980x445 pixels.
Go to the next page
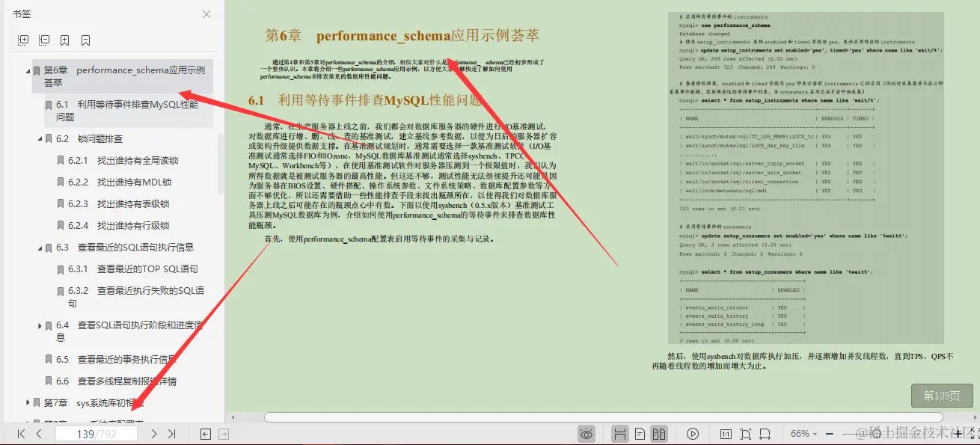point(154,434)
